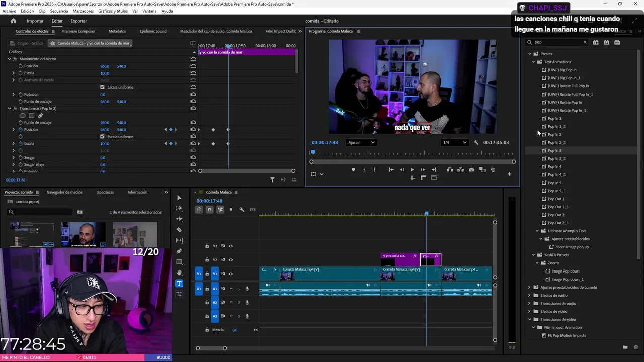Select the Zoom image pop up preset

click(x=572, y=247)
